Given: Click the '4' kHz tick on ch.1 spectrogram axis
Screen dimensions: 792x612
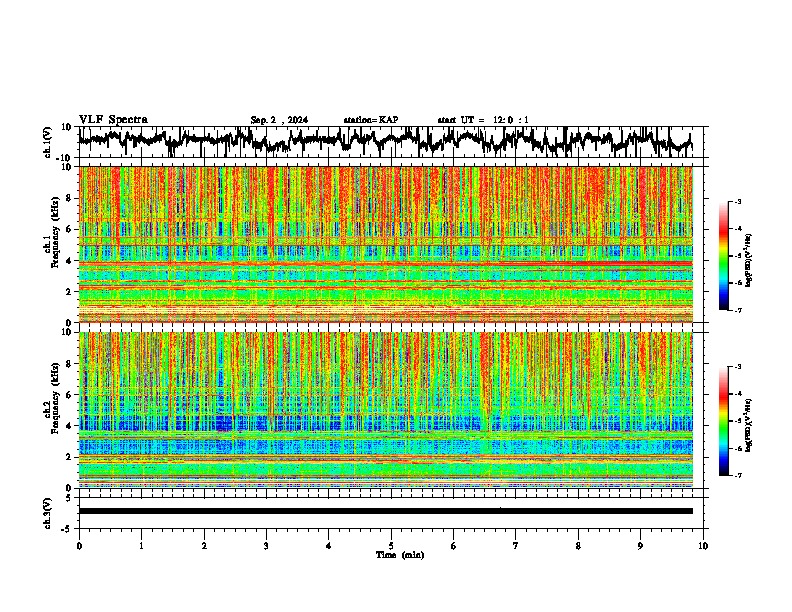Looking at the screenshot, I should [70, 261].
